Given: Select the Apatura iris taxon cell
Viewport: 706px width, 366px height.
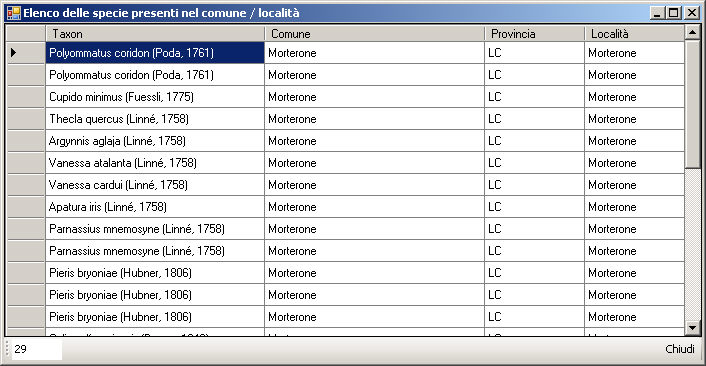Looking at the screenshot, I should point(155,207).
